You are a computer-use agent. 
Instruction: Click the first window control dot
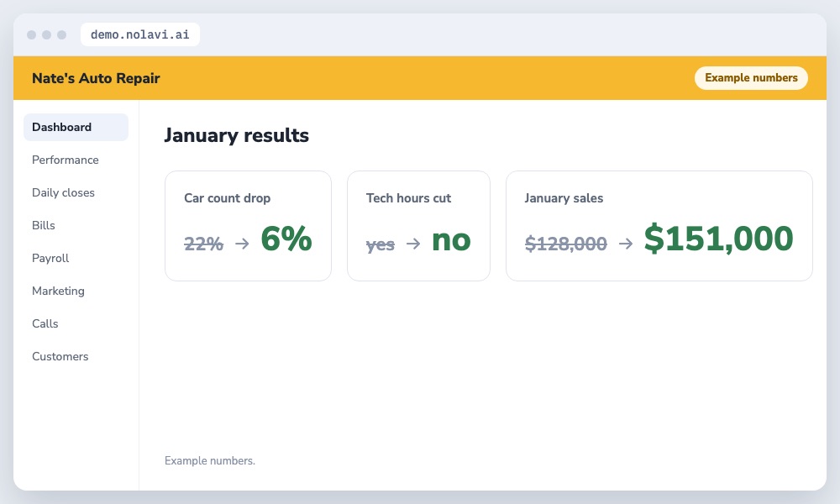pyautogui.click(x=32, y=34)
